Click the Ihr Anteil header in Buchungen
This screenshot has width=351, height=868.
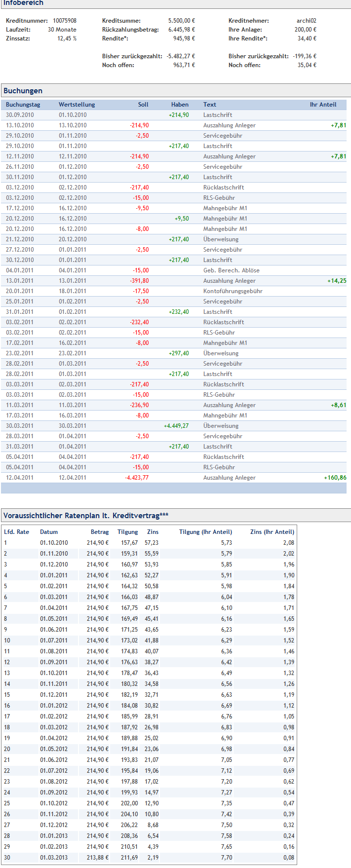[x=323, y=105]
